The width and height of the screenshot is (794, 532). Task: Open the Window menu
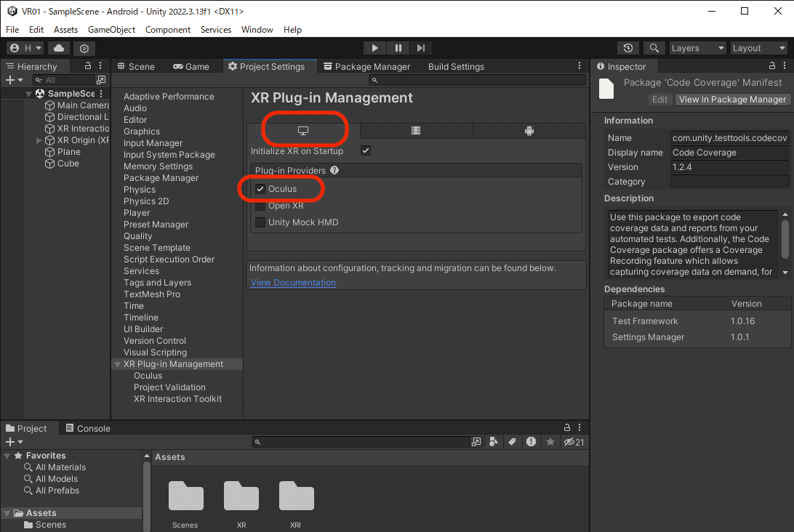click(257, 29)
